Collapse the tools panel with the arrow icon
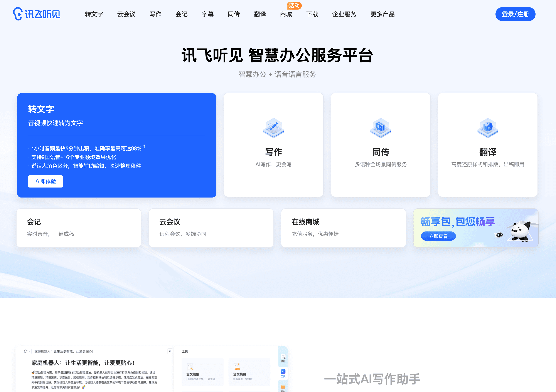The height and width of the screenshot is (392, 556). 170,351
